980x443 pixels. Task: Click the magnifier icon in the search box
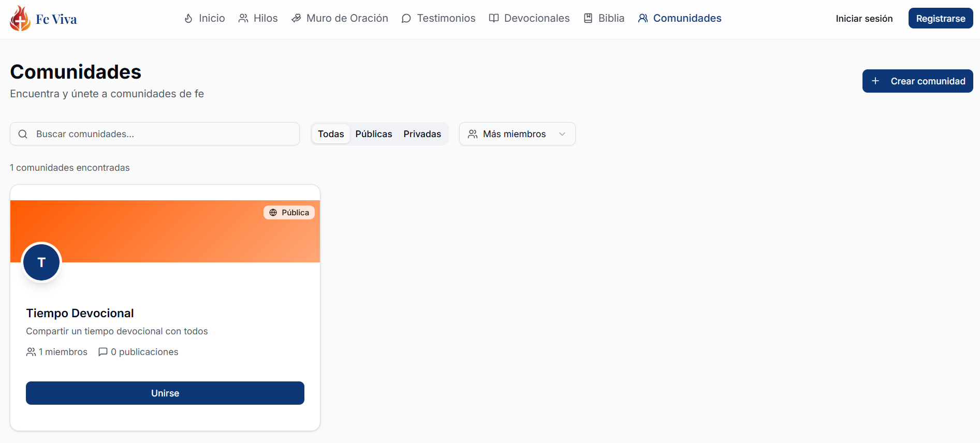click(23, 134)
